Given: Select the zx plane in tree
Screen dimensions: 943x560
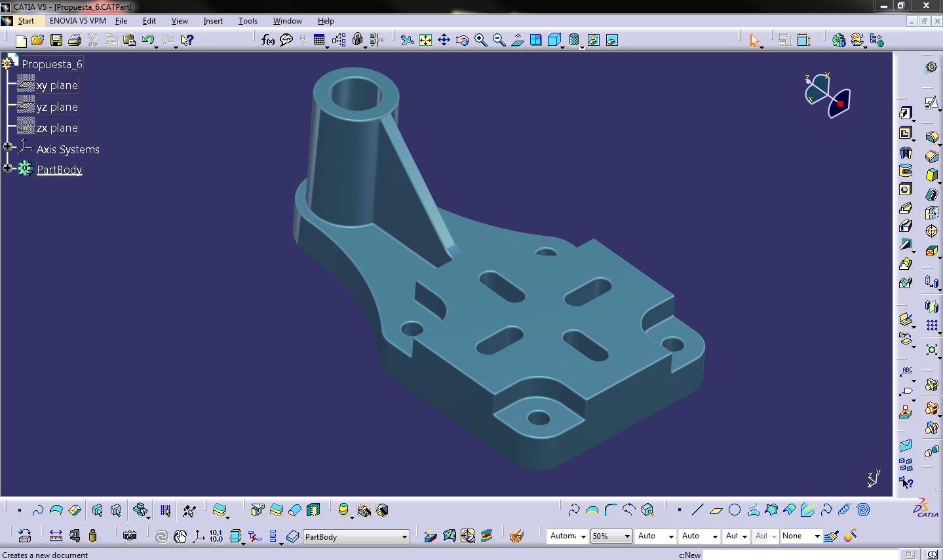Looking at the screenshot, I should (57, 128).
